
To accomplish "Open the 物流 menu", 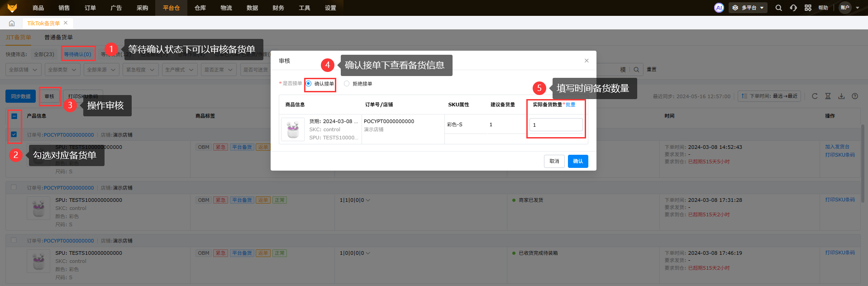I will [226, 8].
